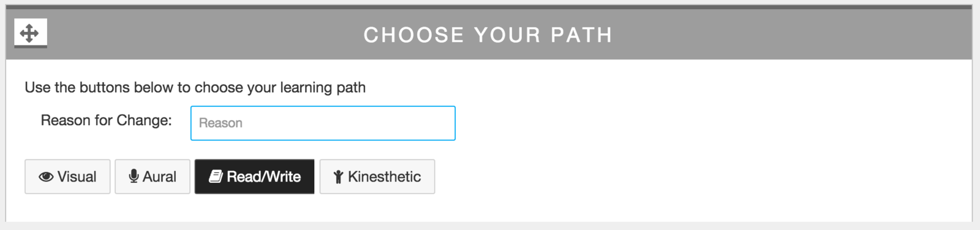The image size is (980, 230).
Task: Click the book icon on Read/Write button
Action: pos(216,177)
